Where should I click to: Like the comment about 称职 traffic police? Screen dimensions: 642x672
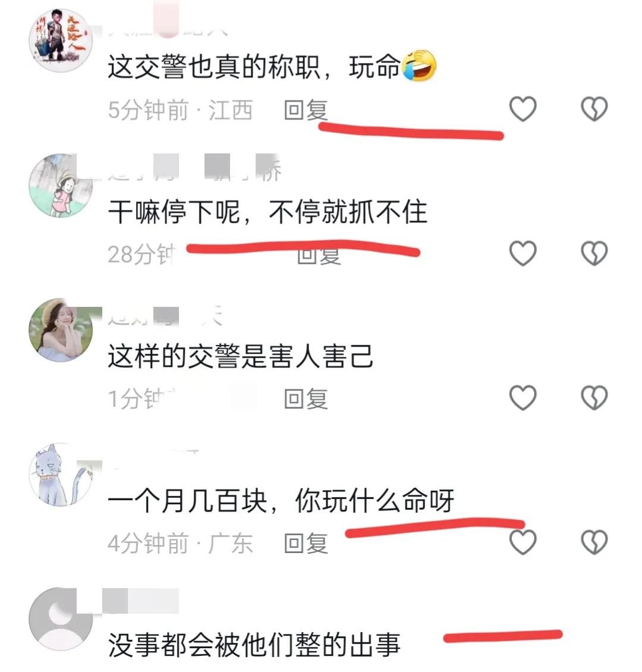(523, 108)
